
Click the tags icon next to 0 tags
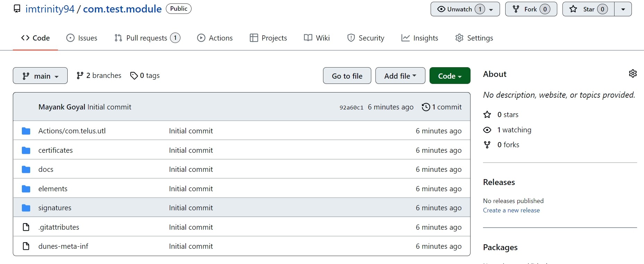(134, 76)
